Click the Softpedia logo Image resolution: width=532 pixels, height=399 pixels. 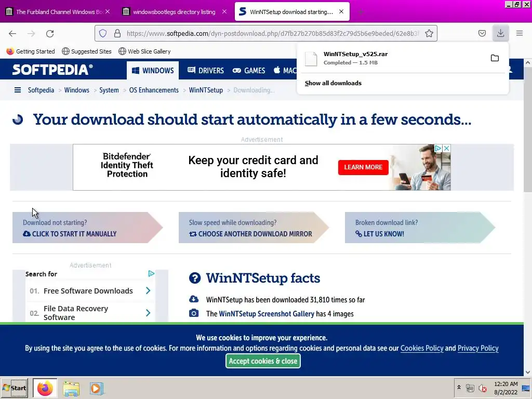coord(52,70)
